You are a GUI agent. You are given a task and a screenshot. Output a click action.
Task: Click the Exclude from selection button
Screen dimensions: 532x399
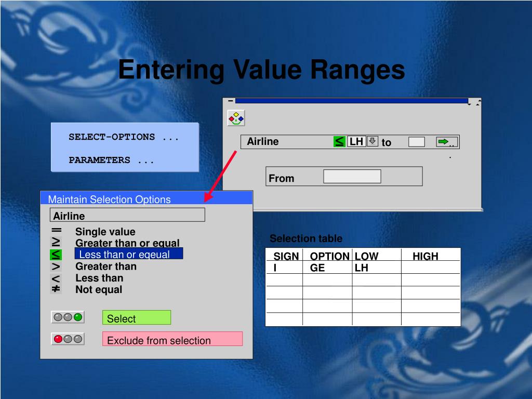[172, 339]
